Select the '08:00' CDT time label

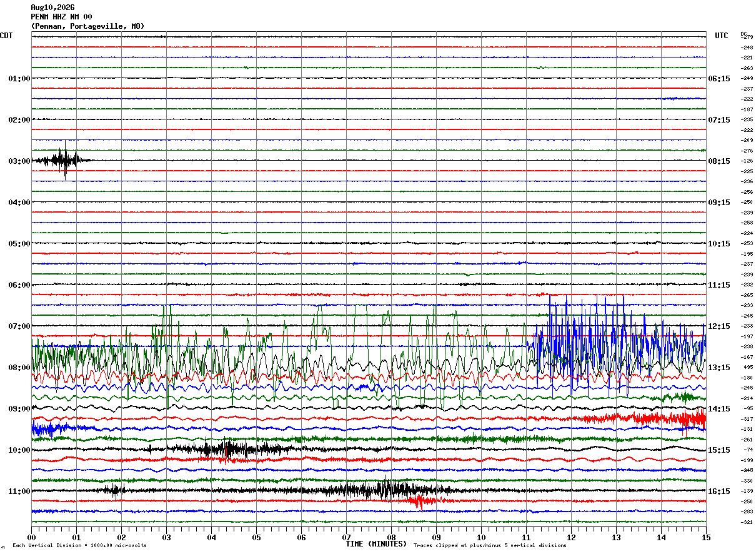pyautogui.click(x=19, y=368)
